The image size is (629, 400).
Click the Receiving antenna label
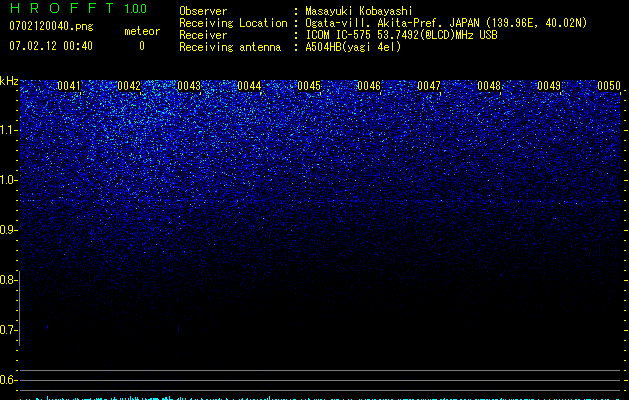tap(230, 47)
